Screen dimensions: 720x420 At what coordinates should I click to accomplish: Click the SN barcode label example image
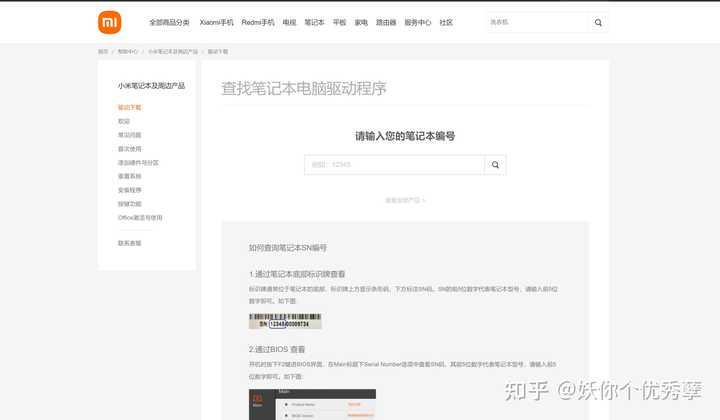pos(285,321)
